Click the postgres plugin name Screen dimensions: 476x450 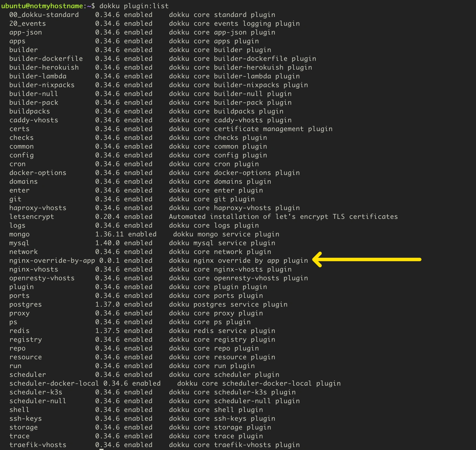[x=25, y=304]
